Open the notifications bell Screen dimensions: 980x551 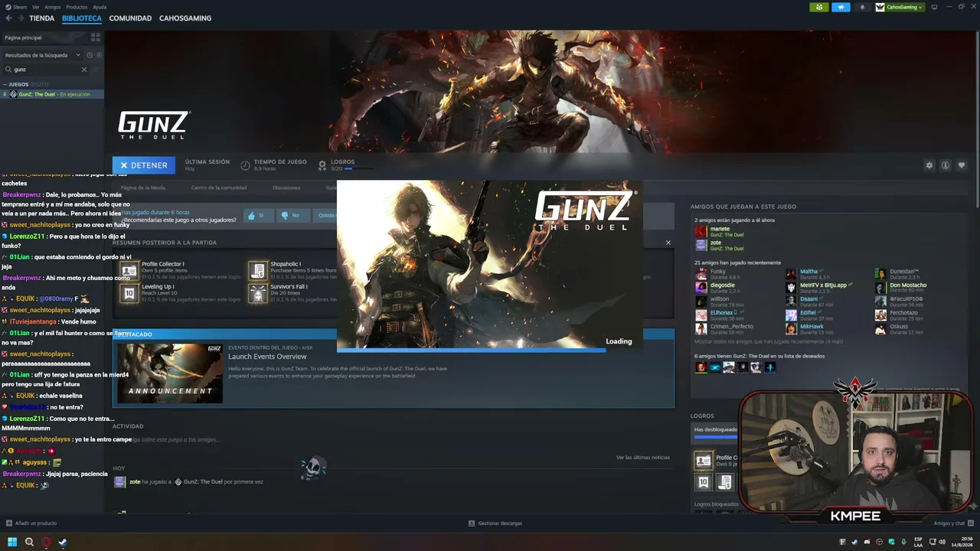point(862,7)
